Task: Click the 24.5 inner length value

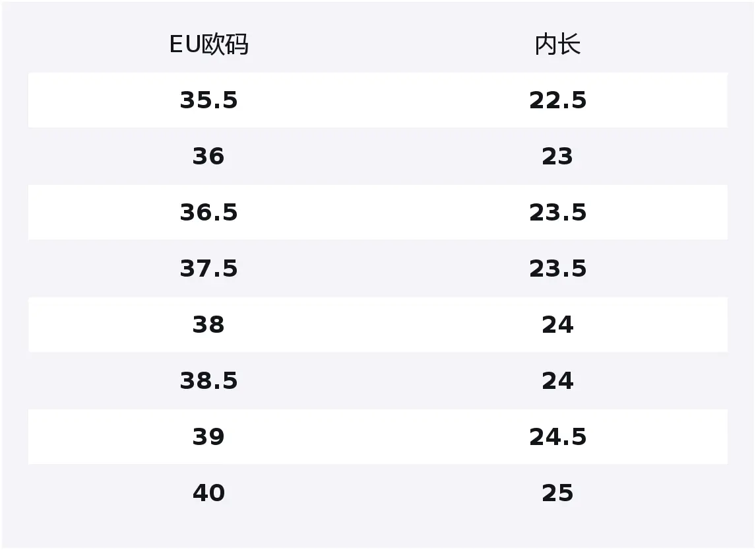Action: click(x=557, y=437)
